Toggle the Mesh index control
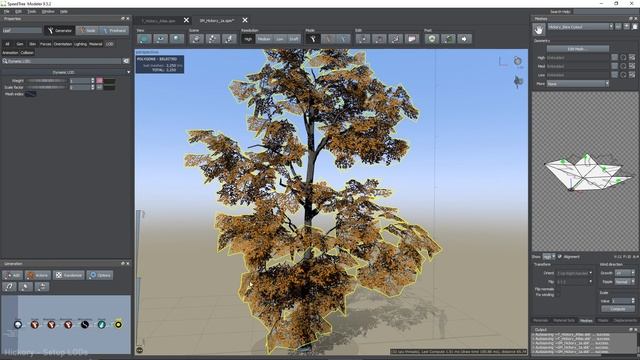This screenshot has height=360, width=640. [31, 94]
